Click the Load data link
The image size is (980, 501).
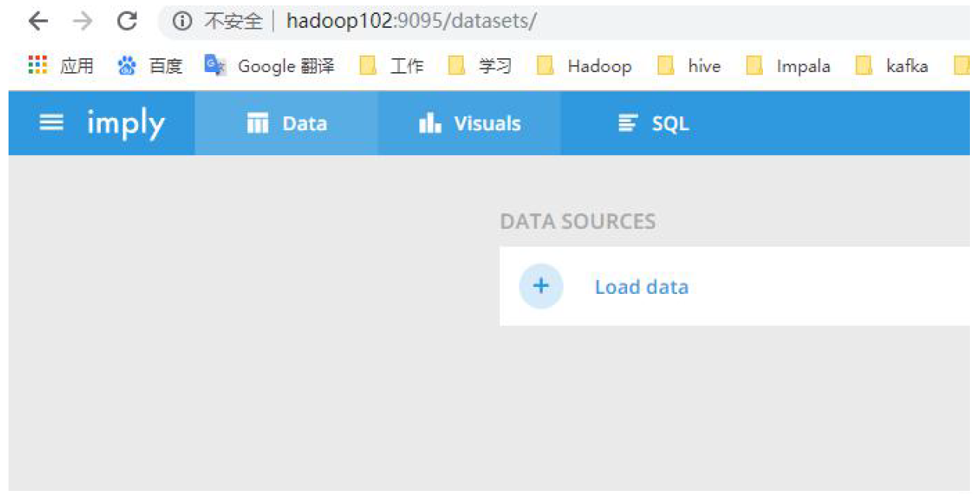[641, 287]
